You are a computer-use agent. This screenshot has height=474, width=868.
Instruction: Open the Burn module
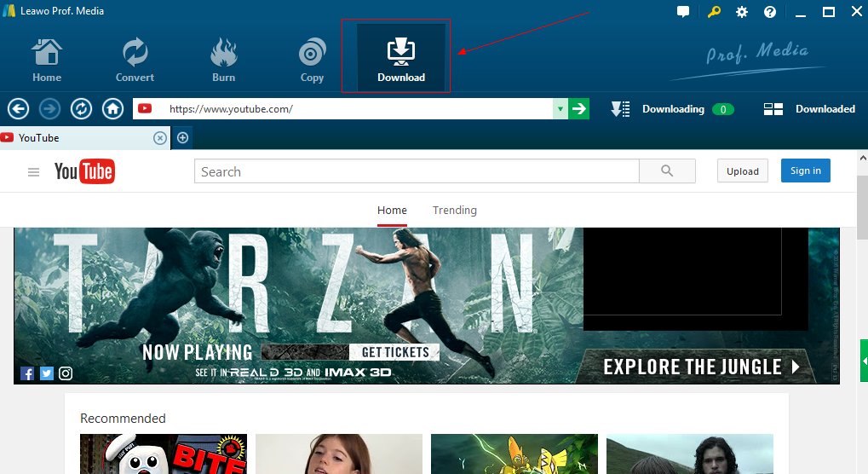tap(224, 60)
